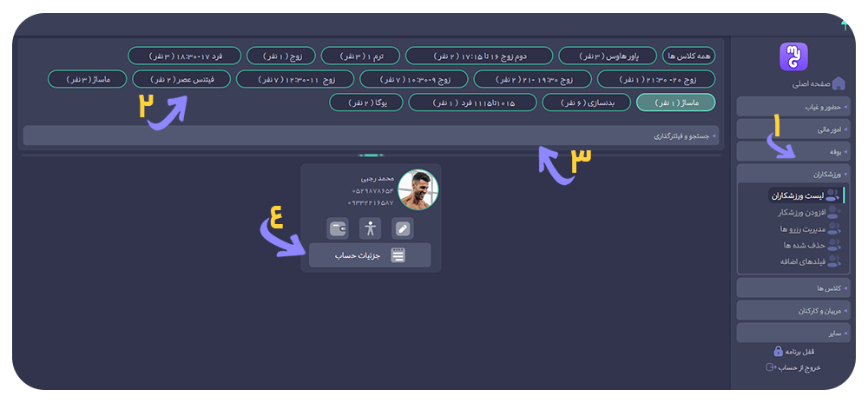Select the دوم زوج ۱۶ تا ۱۷:۱۵ chip
Image resolution: width=868 pixels, height=403 pixels.
click(x=479, y=56)
